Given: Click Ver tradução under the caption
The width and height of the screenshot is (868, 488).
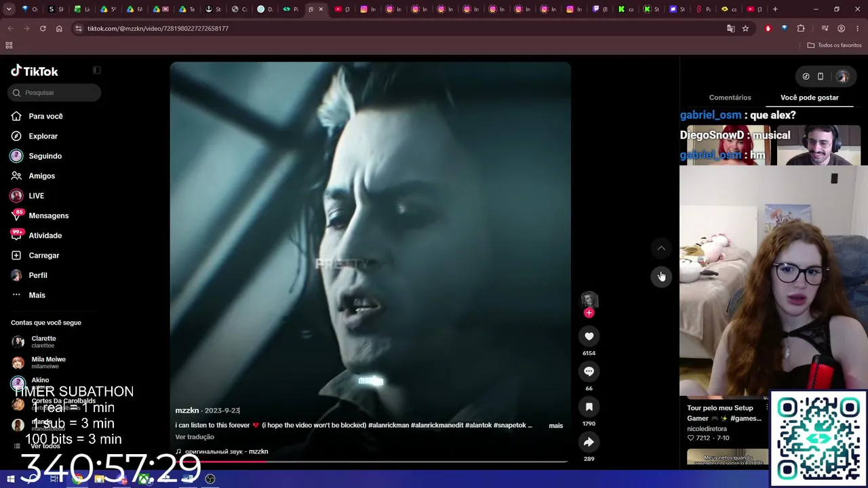Looking at the screenshot, I should pyautogui.click(x=195, y=437).
